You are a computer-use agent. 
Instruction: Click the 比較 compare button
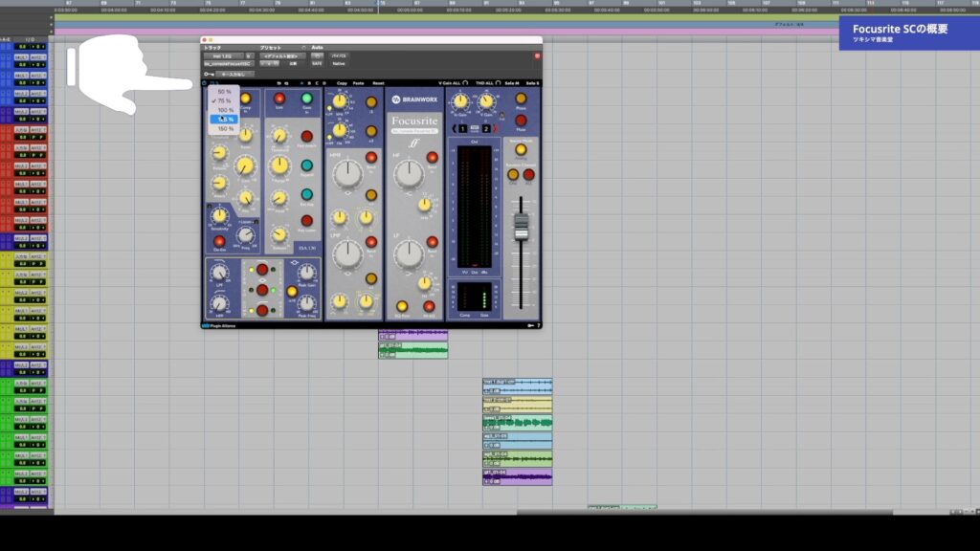tap(293, 64)
